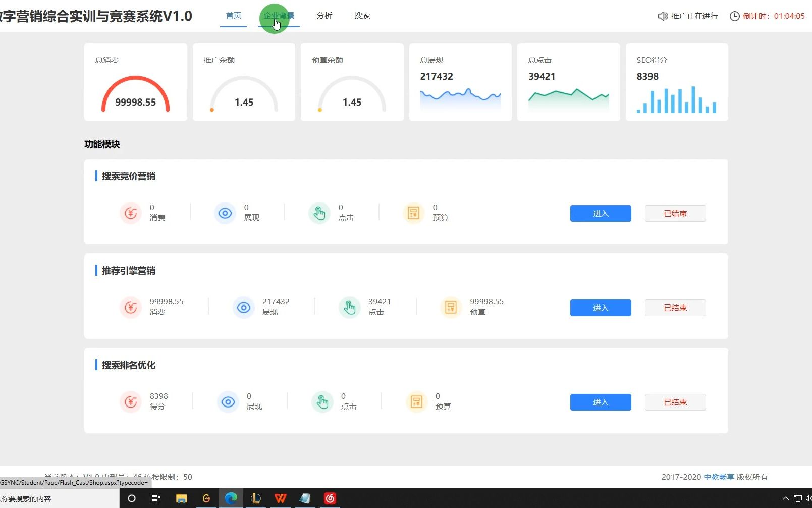Click the 功能模块 heading
This screenshot has height=508, width=812.
(102, 144)
